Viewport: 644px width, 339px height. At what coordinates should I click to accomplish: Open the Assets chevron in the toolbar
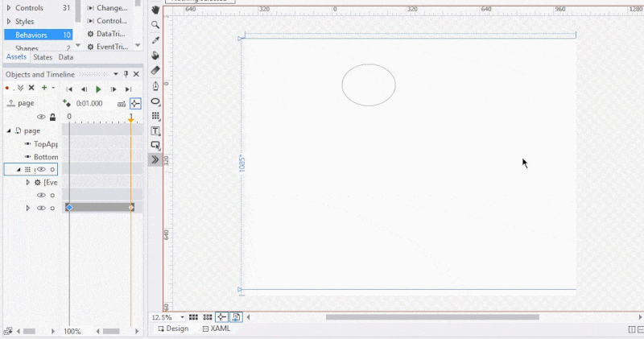(x=155, y=159)
